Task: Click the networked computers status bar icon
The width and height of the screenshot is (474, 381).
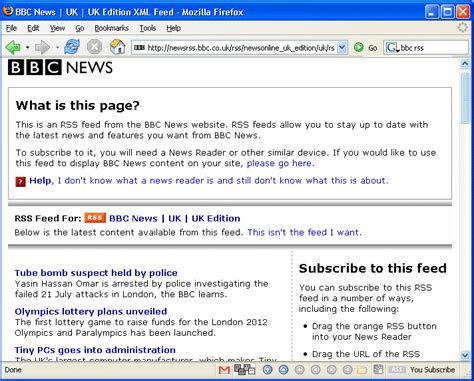Action: click(x=245, y=369)
